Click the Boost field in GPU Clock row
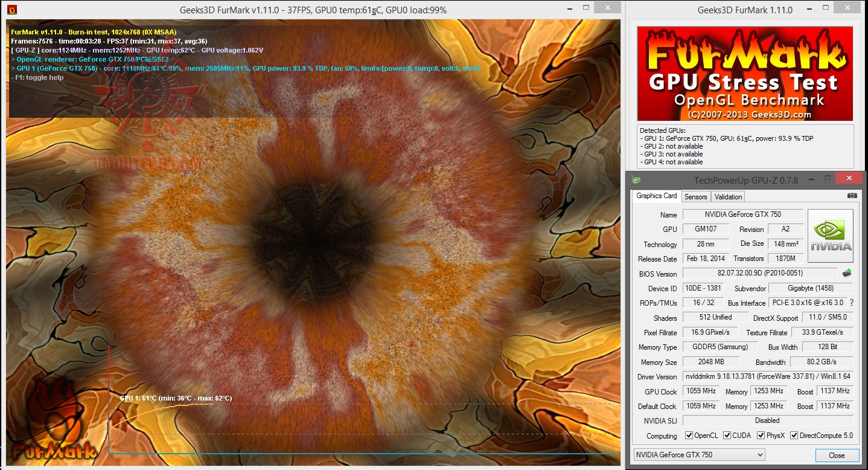 click(835, 391)
